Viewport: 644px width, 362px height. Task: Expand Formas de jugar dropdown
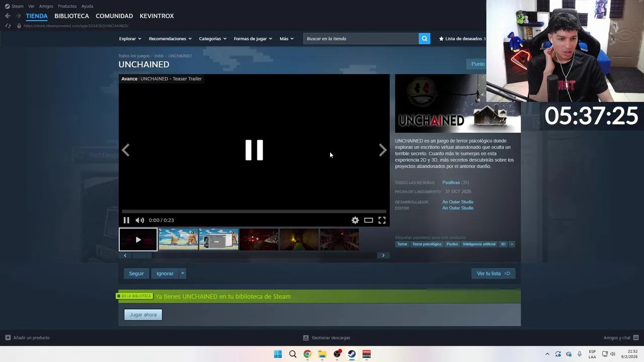253,39
